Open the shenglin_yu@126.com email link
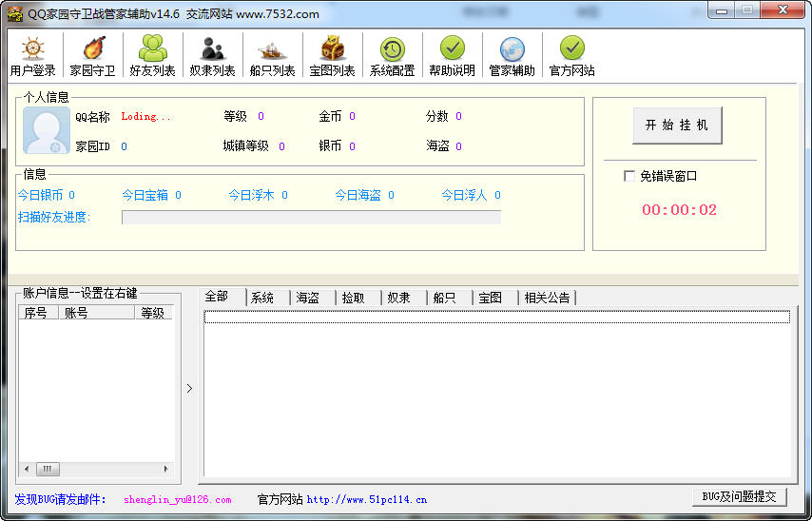812x521 pixels. coord(177,500)
